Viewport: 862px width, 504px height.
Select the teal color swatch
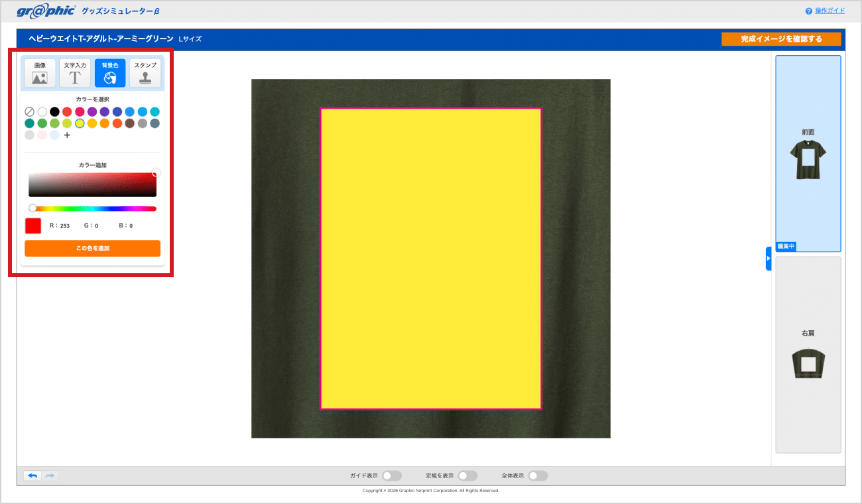click(29, 123)
